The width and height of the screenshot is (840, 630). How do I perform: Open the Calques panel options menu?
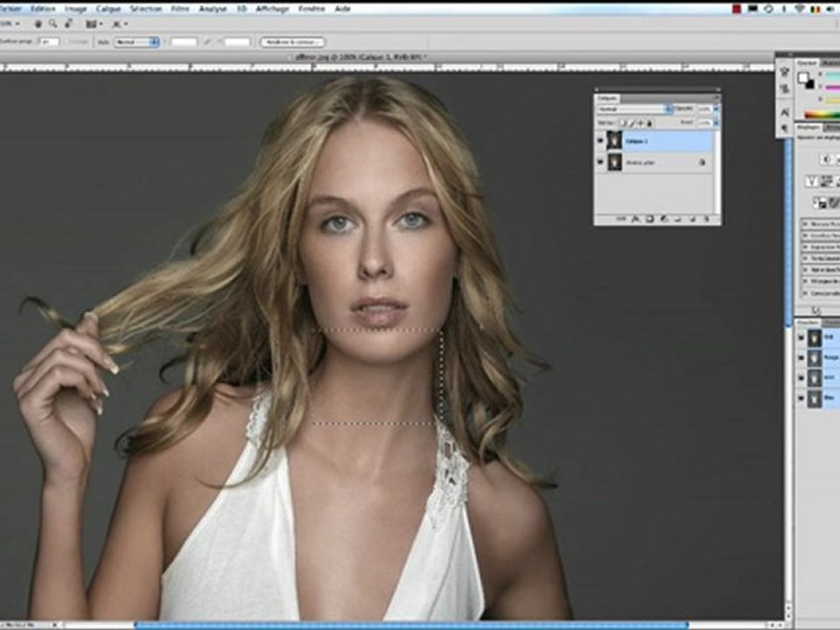[717, 98]
